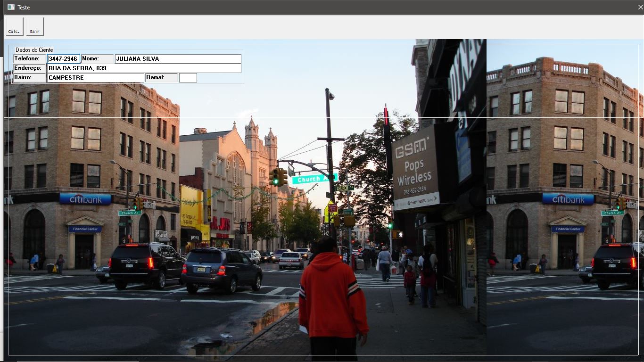Select the Endereço field with RUA DA SERRA
The width and height of the screenshot is (644, 362).
(x=144, y=68)
